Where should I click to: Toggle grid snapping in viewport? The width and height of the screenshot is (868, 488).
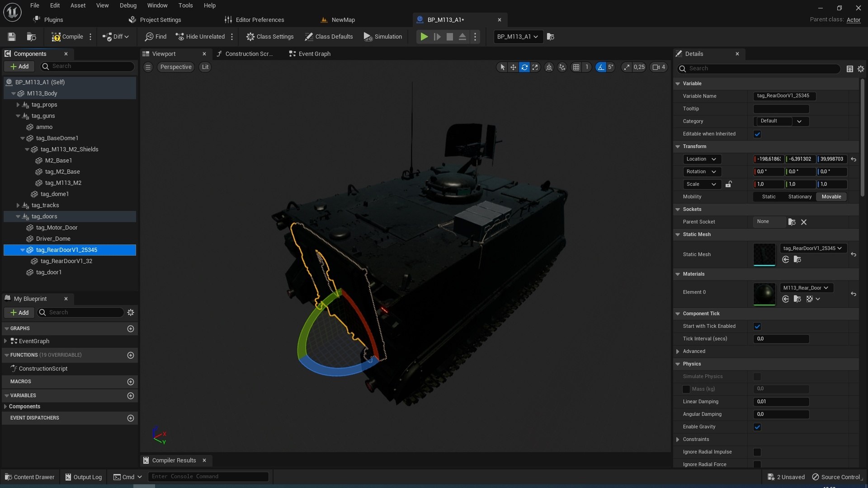point(576,67)
